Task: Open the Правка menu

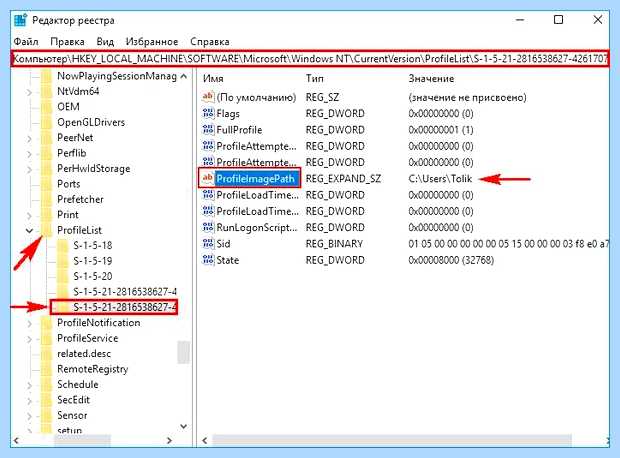Action: pos(67,42)
